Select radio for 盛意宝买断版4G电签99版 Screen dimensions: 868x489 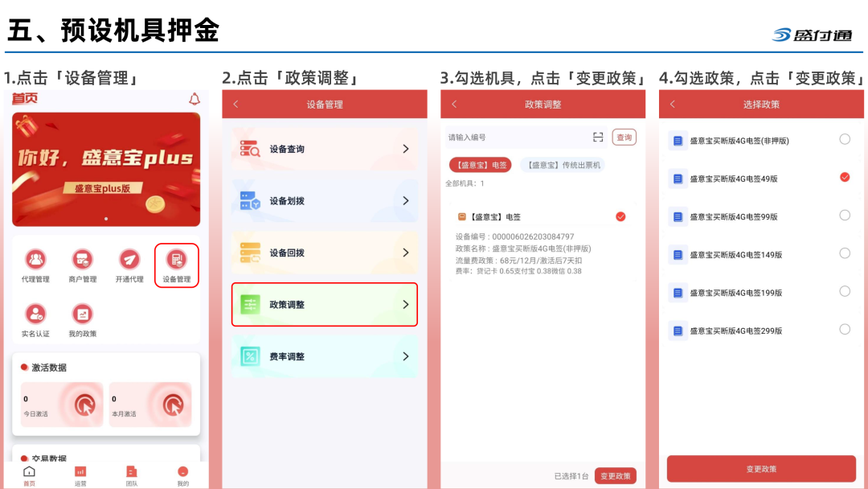pos(845,215)
